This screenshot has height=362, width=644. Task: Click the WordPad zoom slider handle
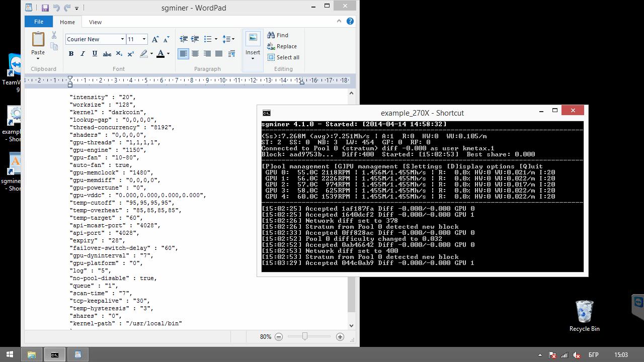[304, 336]
